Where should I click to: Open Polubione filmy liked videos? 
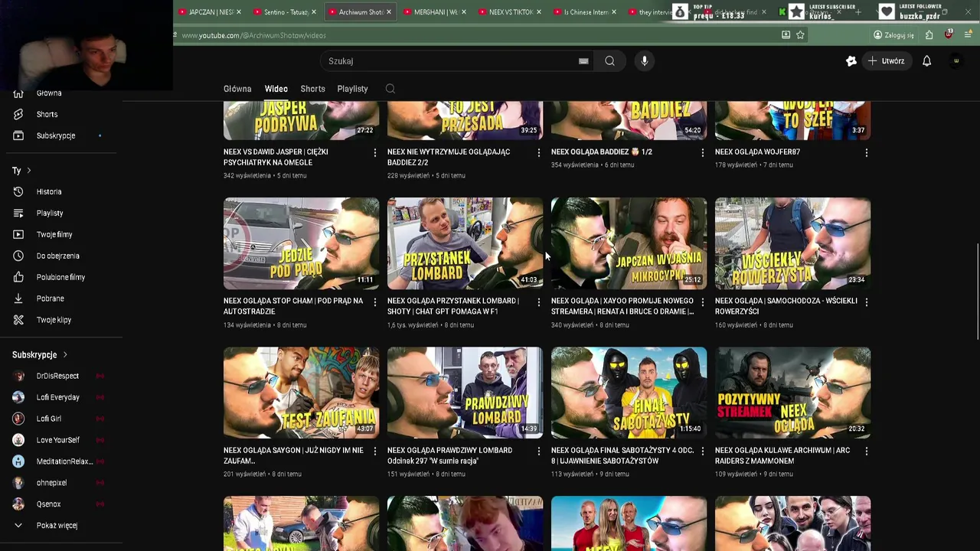[61, 277]
